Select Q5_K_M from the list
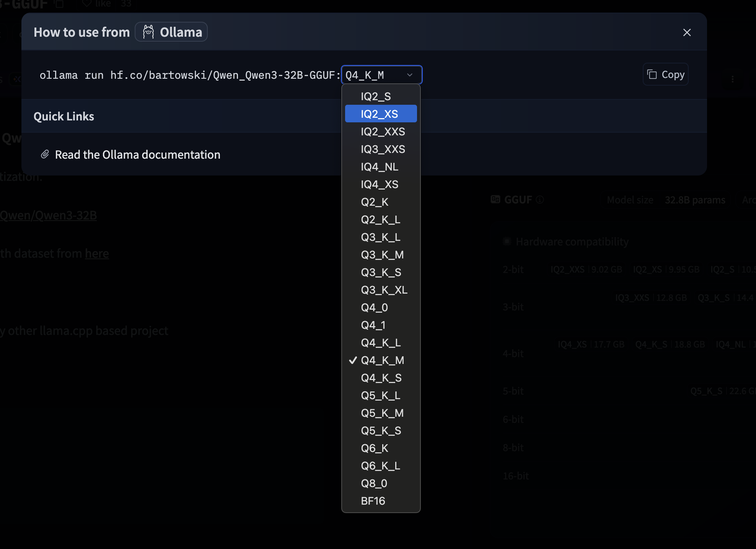Viewport: 756px width, 549px height. 381,413
